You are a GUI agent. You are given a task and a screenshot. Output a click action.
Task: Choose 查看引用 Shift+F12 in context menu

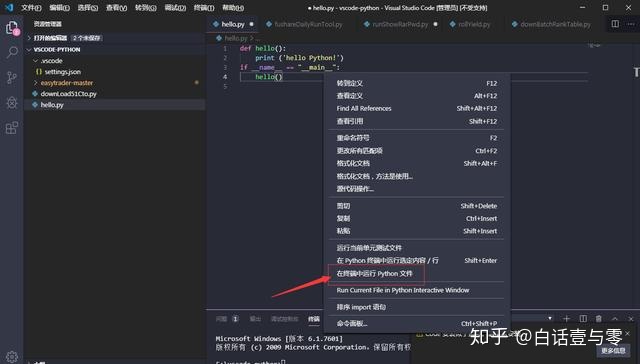416,121
